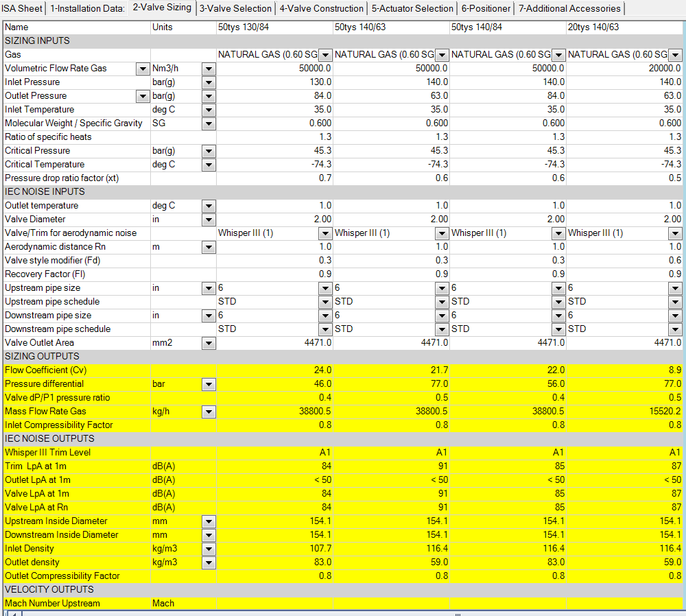
Task: Click the Inlet Pressure value 130.0
Action: [274, 82]
